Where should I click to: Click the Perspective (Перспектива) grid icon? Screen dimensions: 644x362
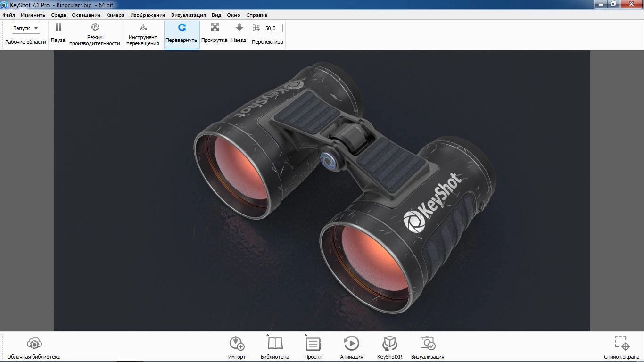pyautogui.click(x=256, y=27)
